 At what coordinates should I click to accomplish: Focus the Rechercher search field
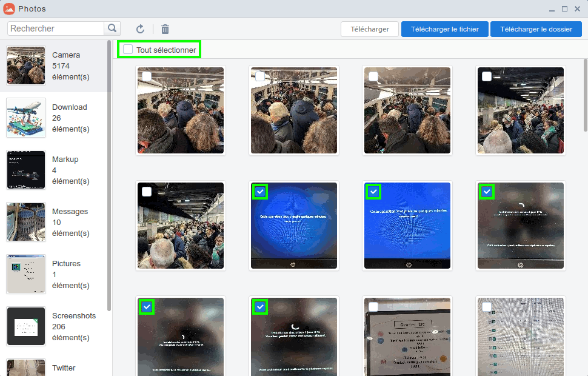(56, 29)
